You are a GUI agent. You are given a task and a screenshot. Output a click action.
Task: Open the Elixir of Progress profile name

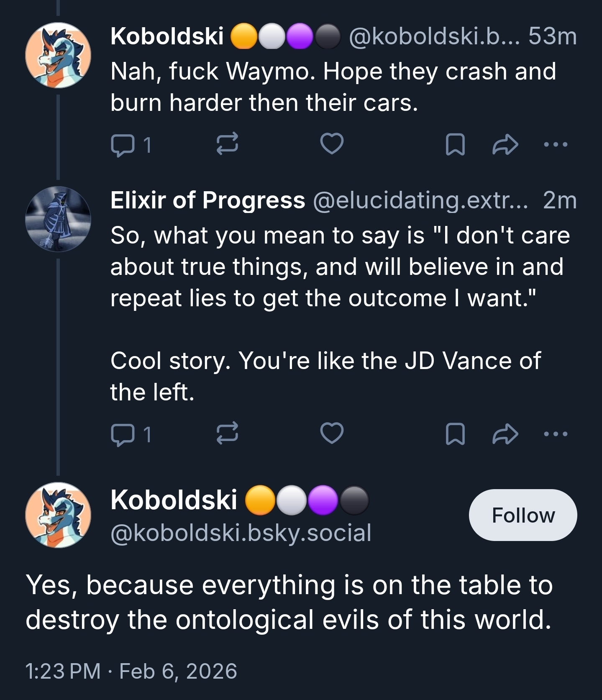(x=207, y=200)
